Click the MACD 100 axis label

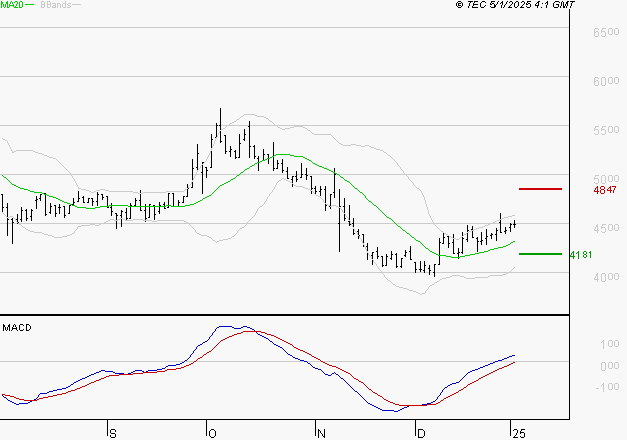pos(610,344)
